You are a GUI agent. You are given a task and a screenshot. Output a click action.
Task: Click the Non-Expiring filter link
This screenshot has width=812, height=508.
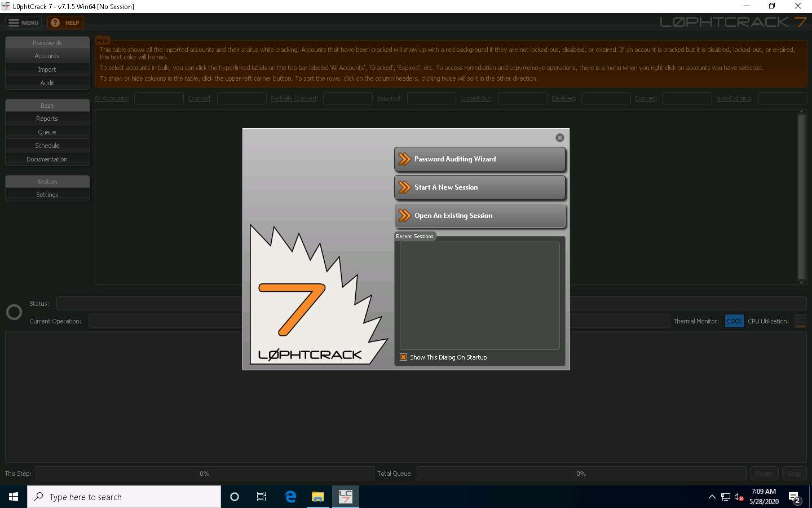point(734,98)
